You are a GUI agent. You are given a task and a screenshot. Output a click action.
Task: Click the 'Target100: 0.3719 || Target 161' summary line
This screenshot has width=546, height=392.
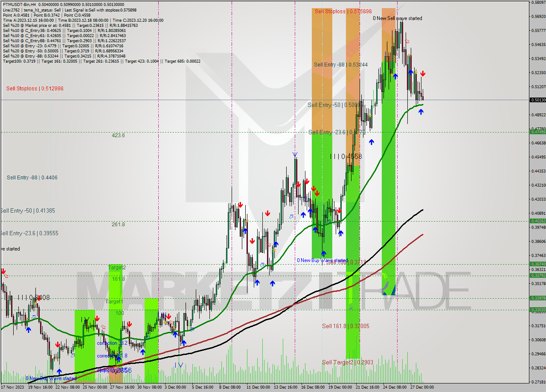(x=102, y=61)
